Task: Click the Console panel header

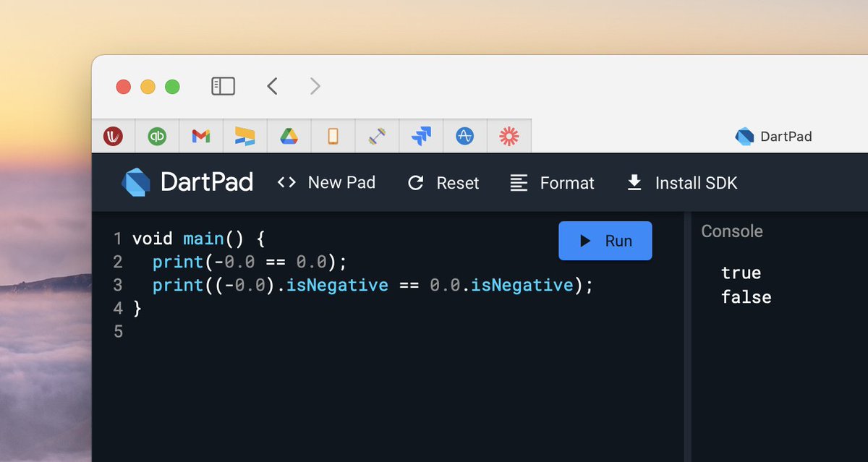Action: click(x=732, y=231)
